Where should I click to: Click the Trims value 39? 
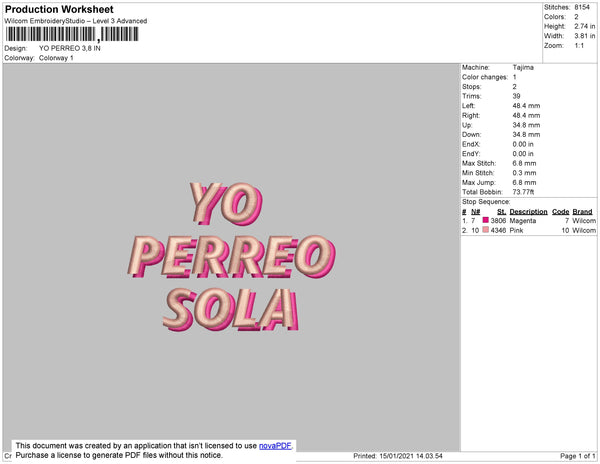(516, 96)
